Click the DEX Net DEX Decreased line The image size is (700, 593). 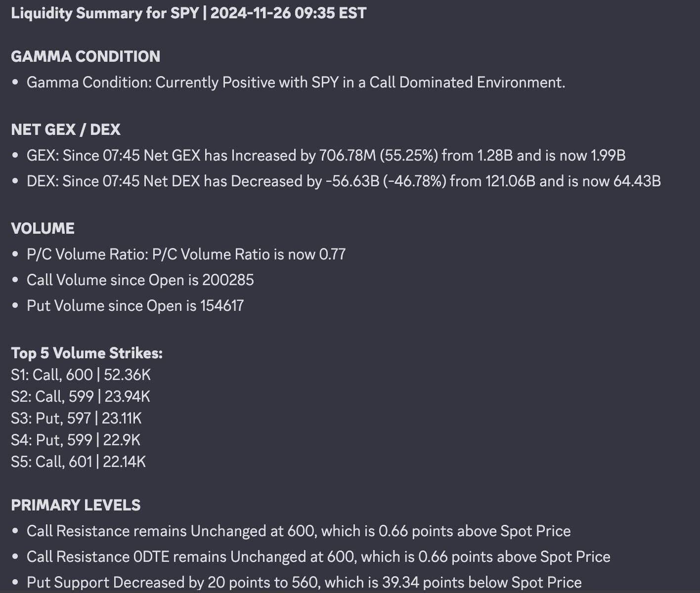(344, 181)
